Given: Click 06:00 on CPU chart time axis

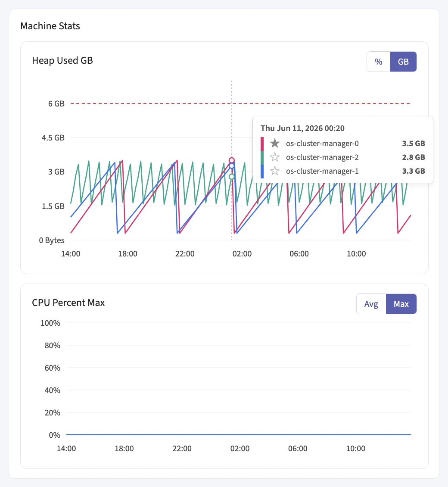Looking at the screenshot, I should pyautogui.click(x=298, y=449).
